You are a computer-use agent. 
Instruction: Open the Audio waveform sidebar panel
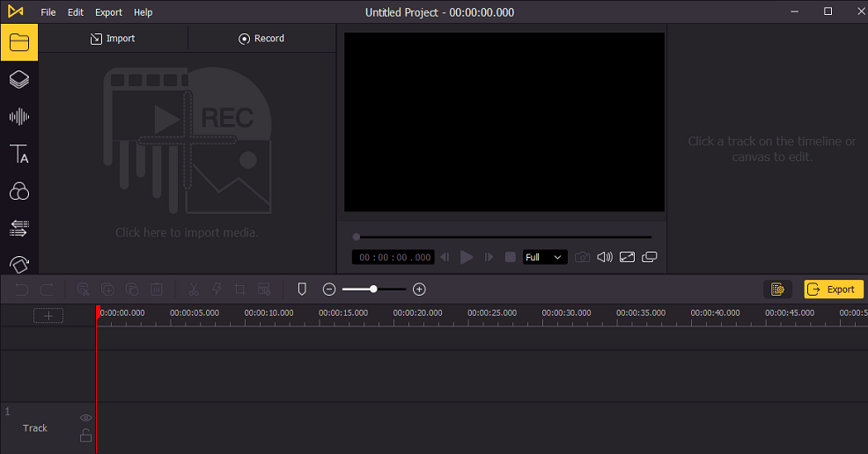coord(19,117)
